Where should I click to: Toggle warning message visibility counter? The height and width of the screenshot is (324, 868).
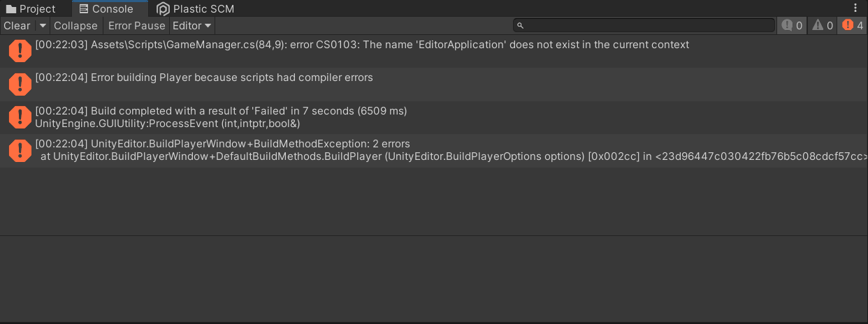[823, 26]
